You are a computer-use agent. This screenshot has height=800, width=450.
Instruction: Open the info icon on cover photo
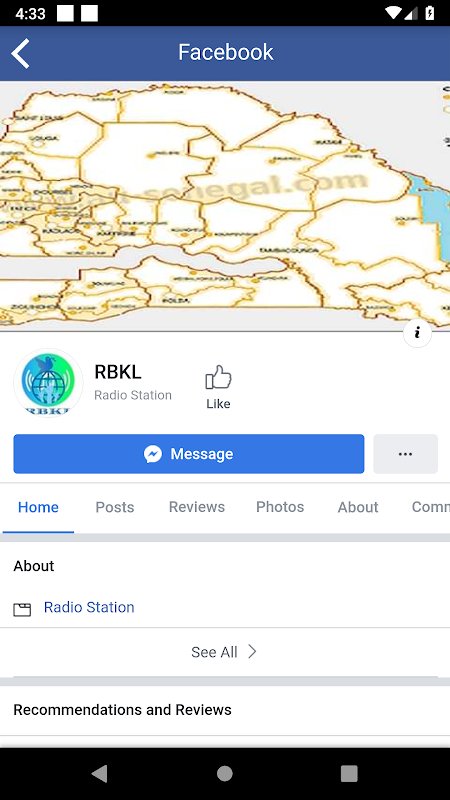pyautogui.click(x=417, y=333)
